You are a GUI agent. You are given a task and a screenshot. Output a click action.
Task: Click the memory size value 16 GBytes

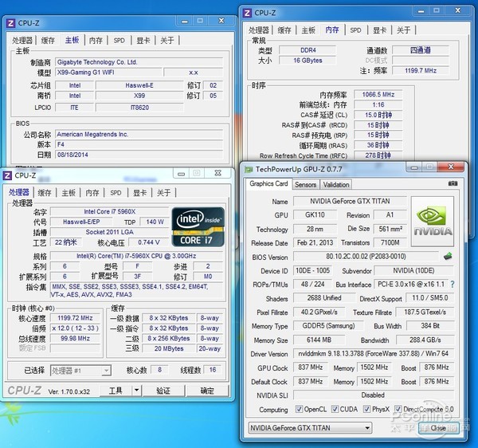pyautogui.click(x=308, y=61)
